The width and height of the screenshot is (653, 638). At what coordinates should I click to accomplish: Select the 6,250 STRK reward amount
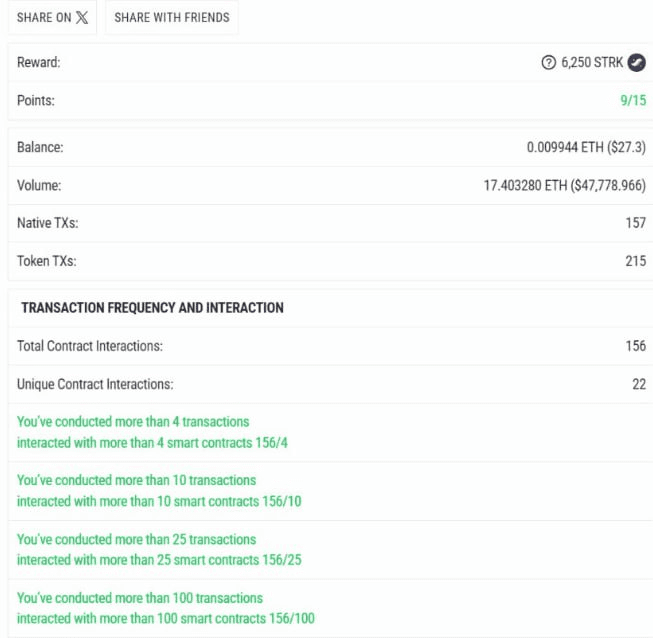(x=592, y=62)
